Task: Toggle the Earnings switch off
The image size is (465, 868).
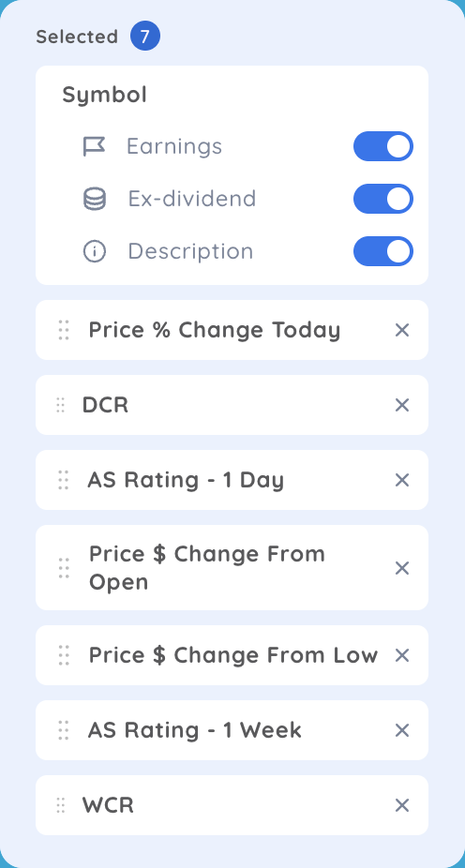Action: [x=383, y=146]
